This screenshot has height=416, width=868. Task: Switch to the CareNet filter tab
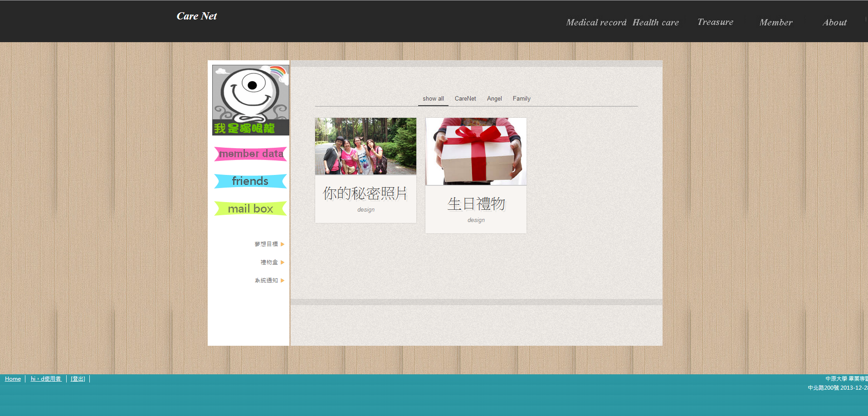[465, 99]
